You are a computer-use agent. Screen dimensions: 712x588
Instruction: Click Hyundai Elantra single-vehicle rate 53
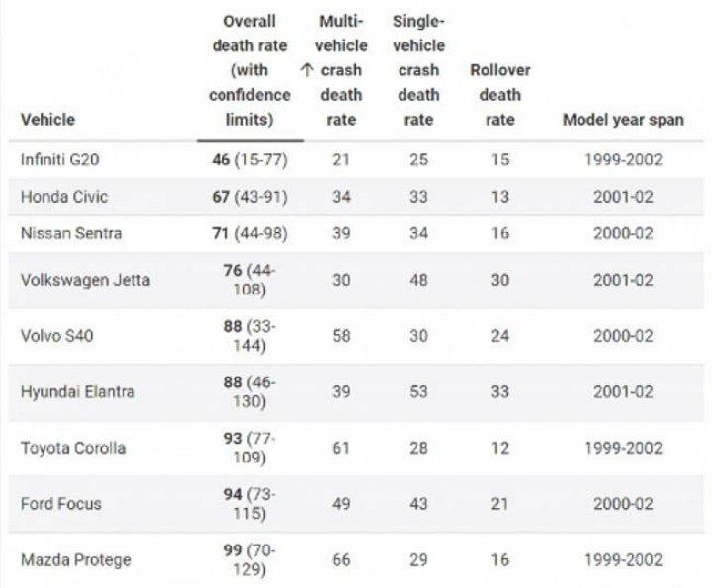pos(418,391)
